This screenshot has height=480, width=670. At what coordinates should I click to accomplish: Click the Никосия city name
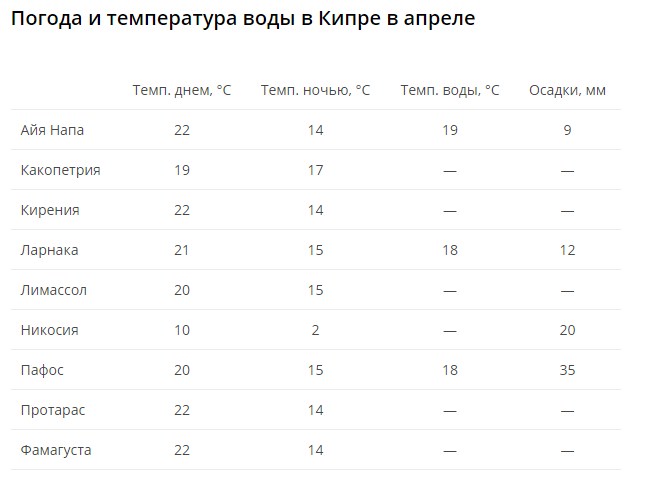click(49, 330)
